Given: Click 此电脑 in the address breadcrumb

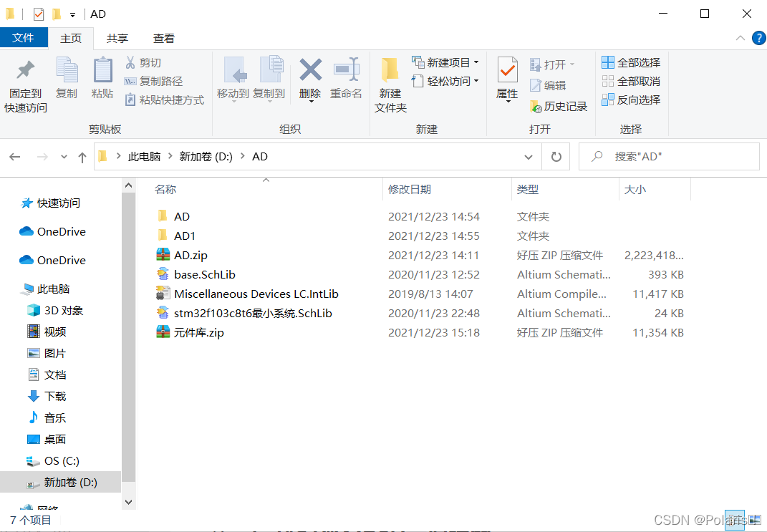Looking at the screenshot, I should click(x=144, y=157).
